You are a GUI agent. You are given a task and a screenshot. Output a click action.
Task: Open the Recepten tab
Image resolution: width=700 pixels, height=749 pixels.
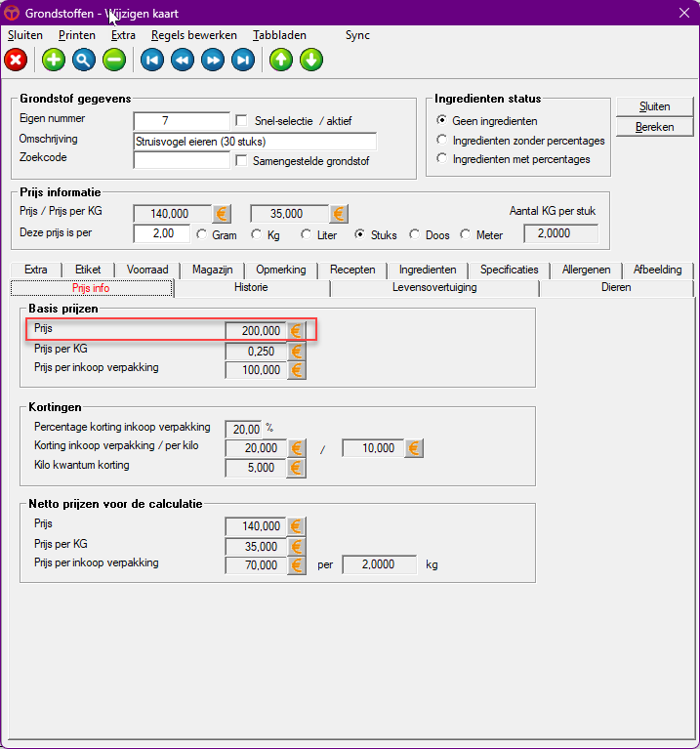pyautogui.click(x=352, y=270)
